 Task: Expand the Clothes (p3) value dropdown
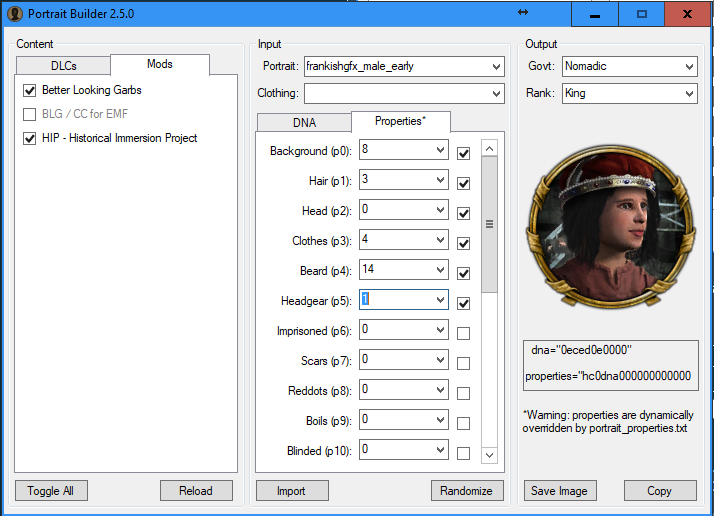(440, 240)
